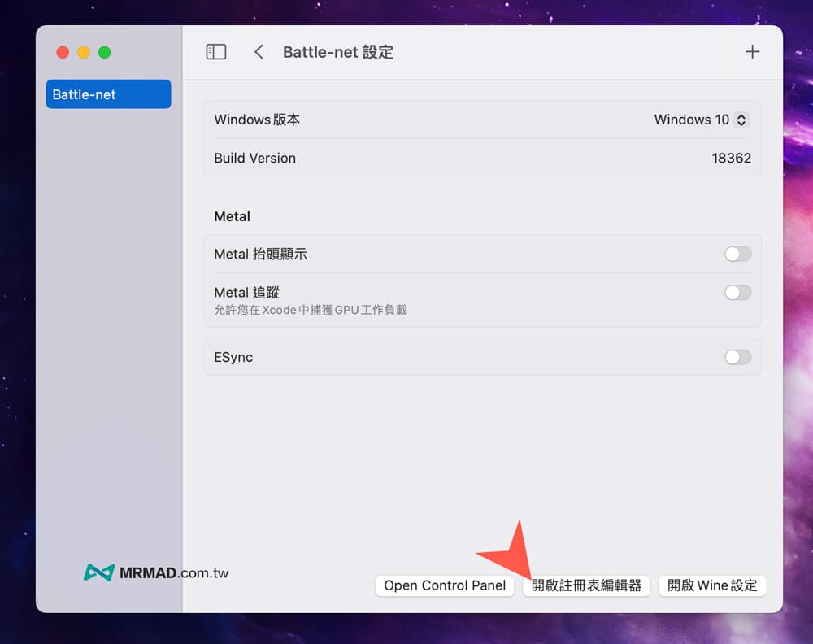Enable the Metal 追蹤 toggle

[x=737, y=293]
